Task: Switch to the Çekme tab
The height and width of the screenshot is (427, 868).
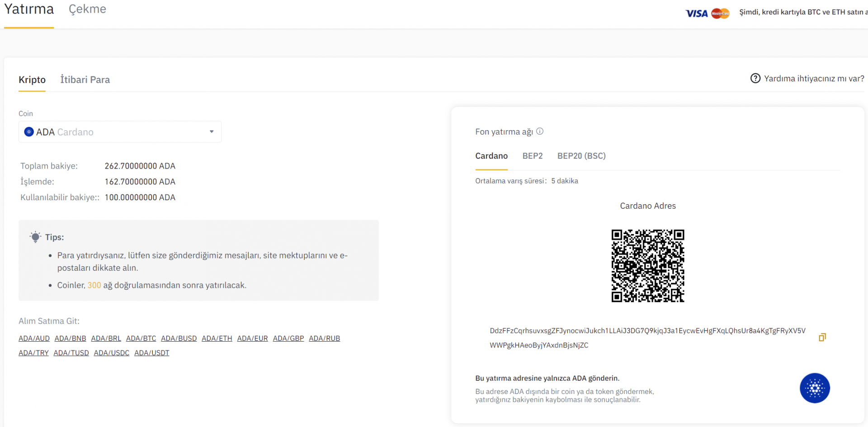Action: tap(87, 9)
